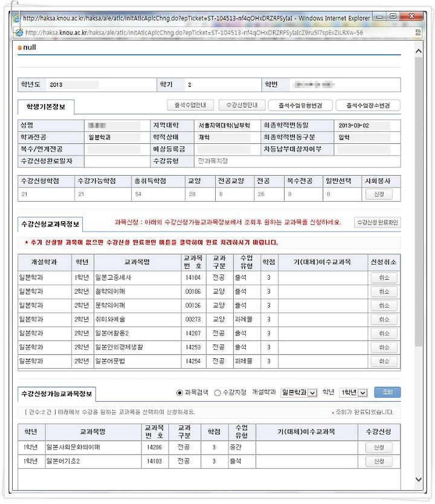Screen dimensions: 435x504
Task: Click the 전과목지정 value beside 수강유형
Action: pyautogui.click(x=213, y=161)
